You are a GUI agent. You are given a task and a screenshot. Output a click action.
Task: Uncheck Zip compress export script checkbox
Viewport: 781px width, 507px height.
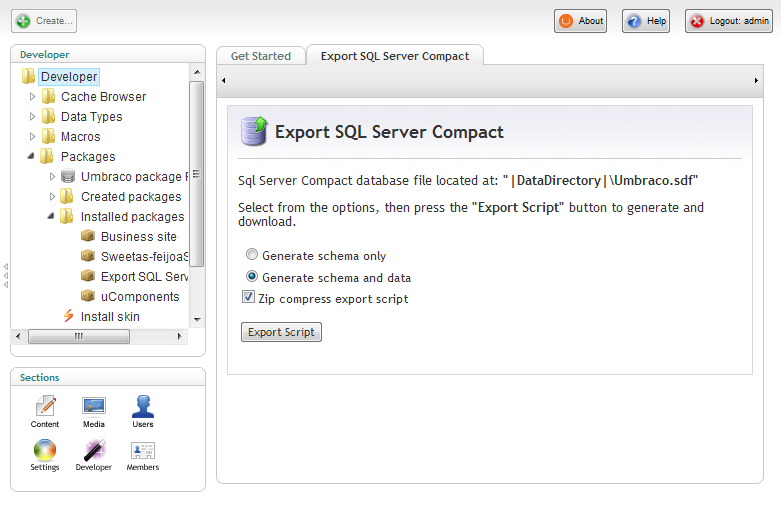coord(248,297)
